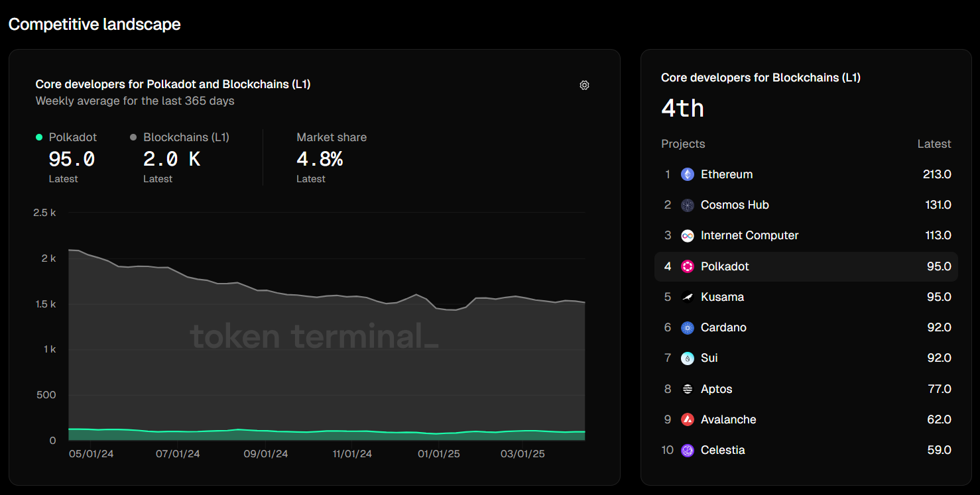This screenshot has height=495, width=980.
Task: Click the Cardano logo icon
Action: pos(688,327)
